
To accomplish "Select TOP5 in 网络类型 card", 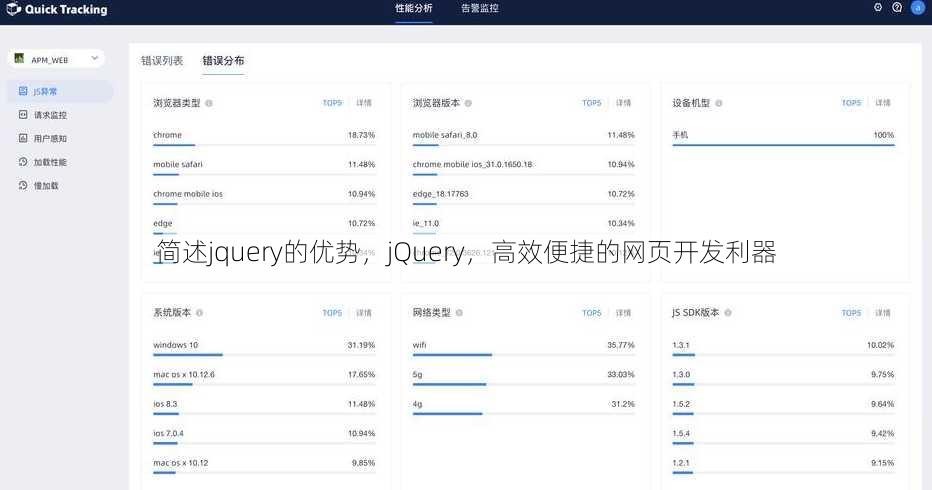I will click(x=591, y=313).
